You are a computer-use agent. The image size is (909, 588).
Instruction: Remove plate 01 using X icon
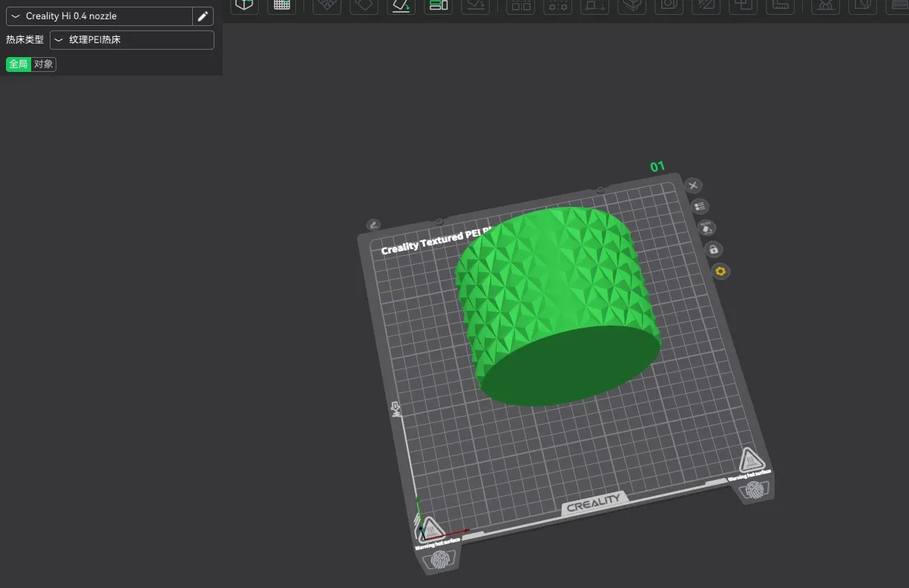[x=692, y=185]
